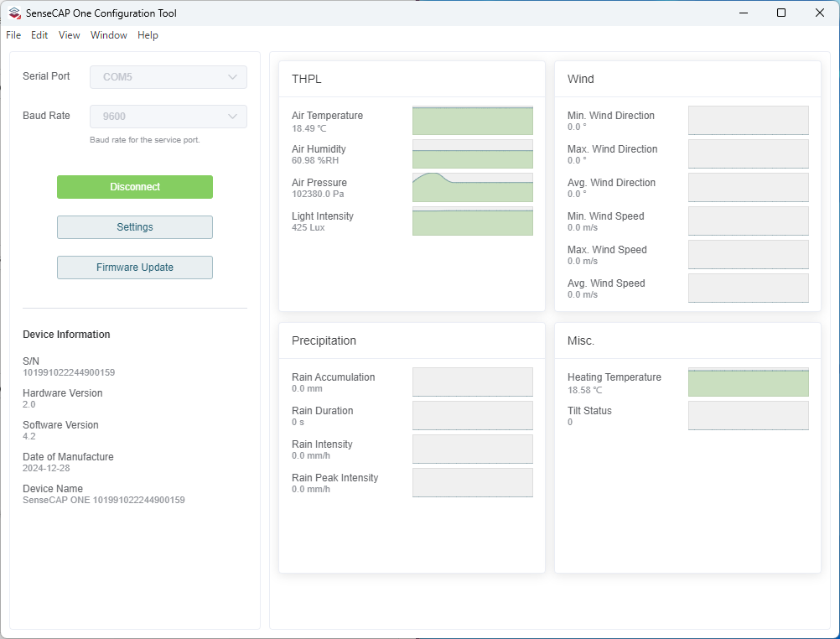Select the serial number 101991022244900159
Screen dimensions: 840x639
[69, 372]
